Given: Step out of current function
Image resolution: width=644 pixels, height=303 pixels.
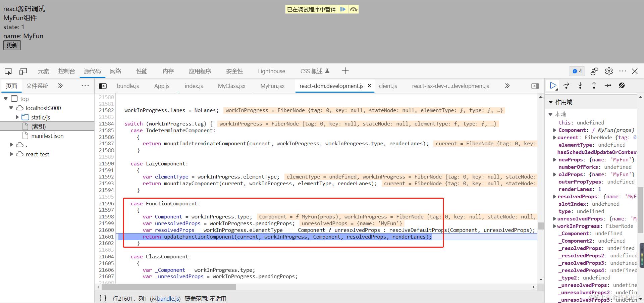Looking at the screenshot, I should pos(594,86).
